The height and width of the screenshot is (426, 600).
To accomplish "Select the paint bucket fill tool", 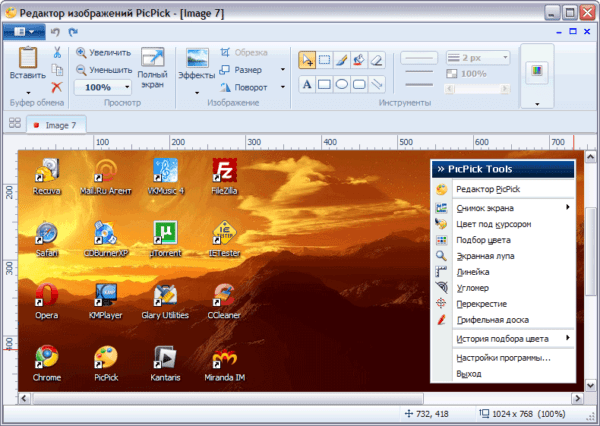I will [359, 60].
